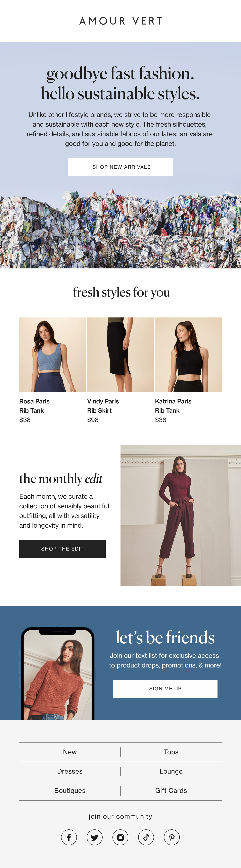Open the Pinterest social icon
The image size is (241, 868).
[x=172, y=837]
